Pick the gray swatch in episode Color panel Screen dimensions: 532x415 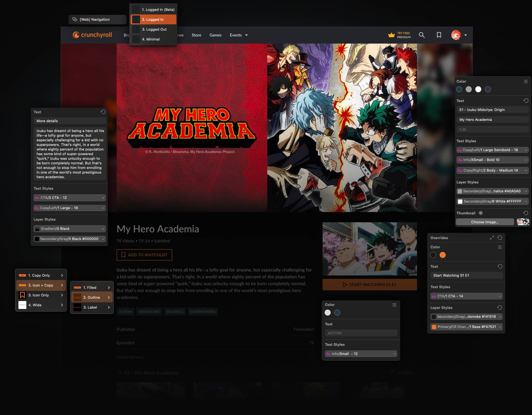point(469,89)
